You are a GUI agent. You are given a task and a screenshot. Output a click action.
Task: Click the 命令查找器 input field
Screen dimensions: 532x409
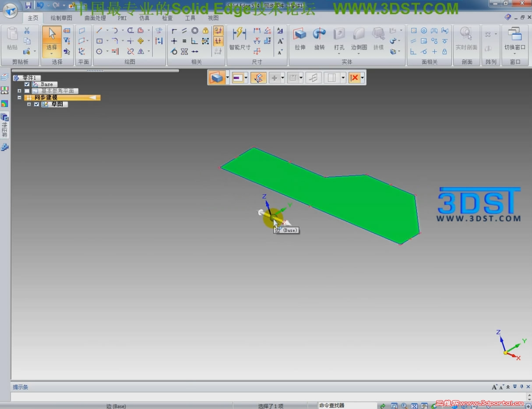click(347, 405)
